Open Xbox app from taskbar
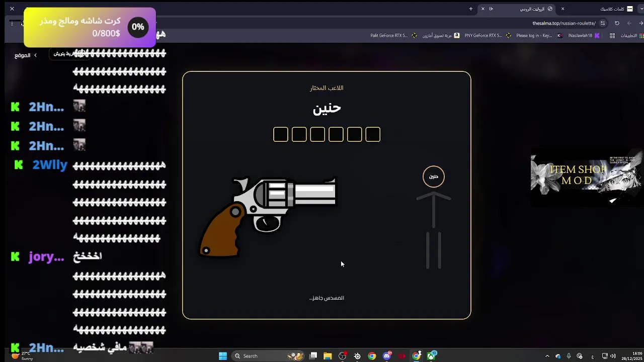644x362 pixels. coord(432,356)
